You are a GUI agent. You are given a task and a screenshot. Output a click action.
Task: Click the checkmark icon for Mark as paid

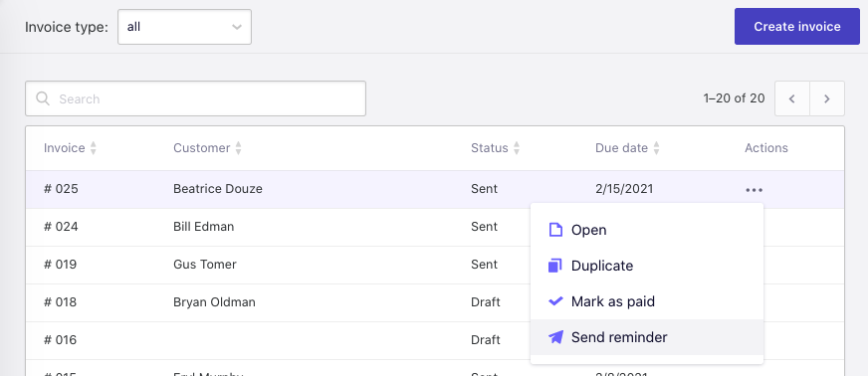555,301
